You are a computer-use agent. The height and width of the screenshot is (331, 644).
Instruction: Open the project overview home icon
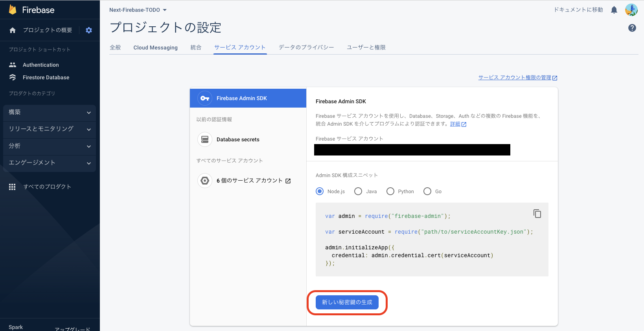coord(13,30)
